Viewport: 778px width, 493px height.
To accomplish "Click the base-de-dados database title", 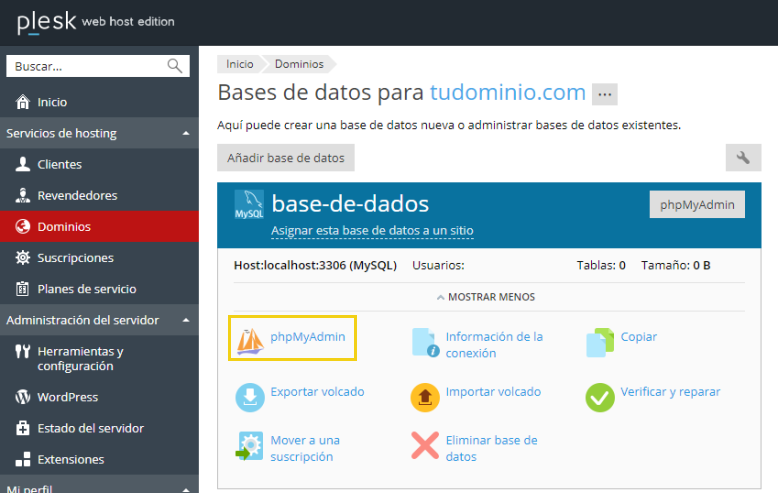I will tap(350, 204).
